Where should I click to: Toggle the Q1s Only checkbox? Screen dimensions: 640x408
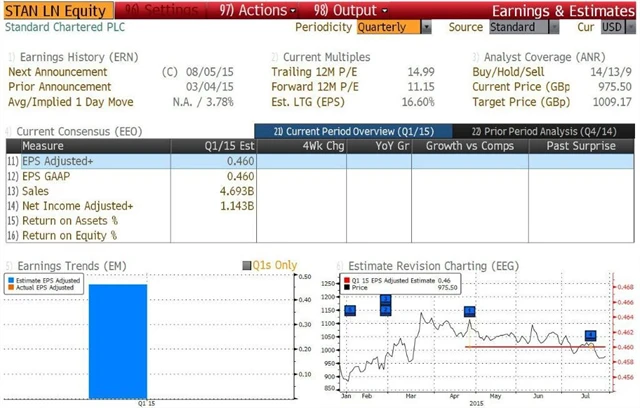(248, 265)
